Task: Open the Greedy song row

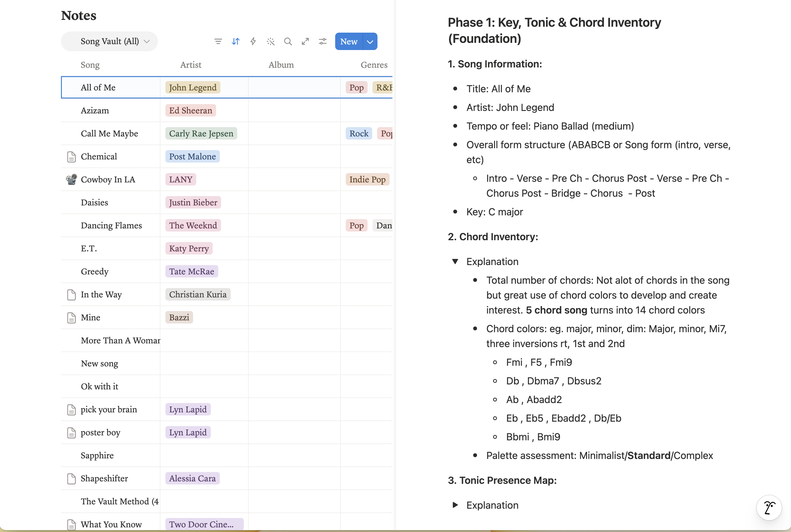Action: tap(95, 271)
